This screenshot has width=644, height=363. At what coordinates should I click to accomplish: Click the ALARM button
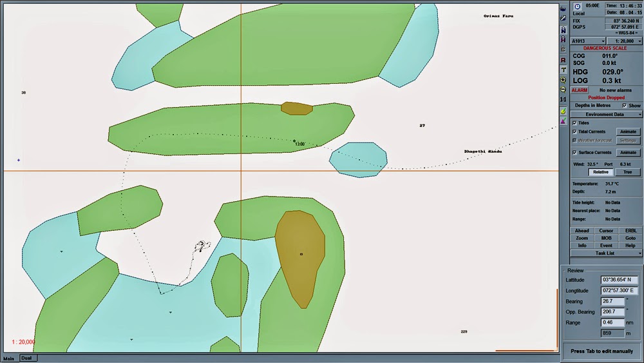(x=580, y=90)
